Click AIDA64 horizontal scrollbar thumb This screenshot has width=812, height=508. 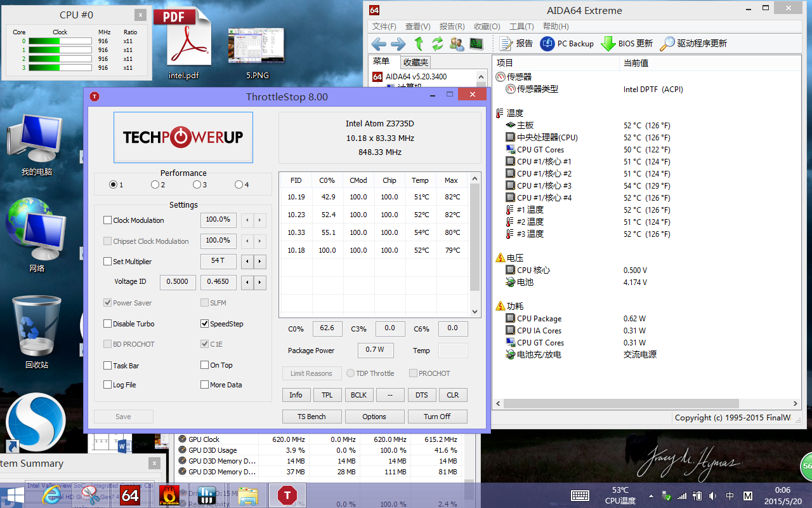point(622,403)
